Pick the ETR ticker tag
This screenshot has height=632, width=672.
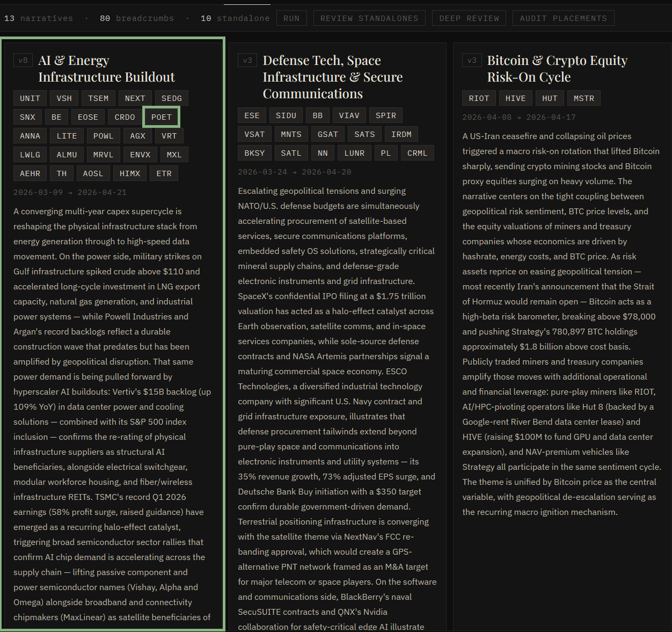[x=164, y=173]
